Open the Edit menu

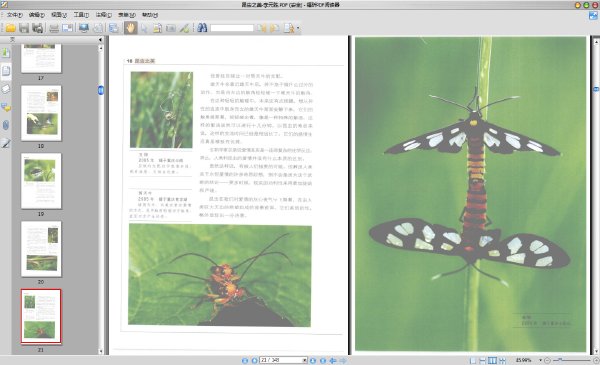pos(37,15)
